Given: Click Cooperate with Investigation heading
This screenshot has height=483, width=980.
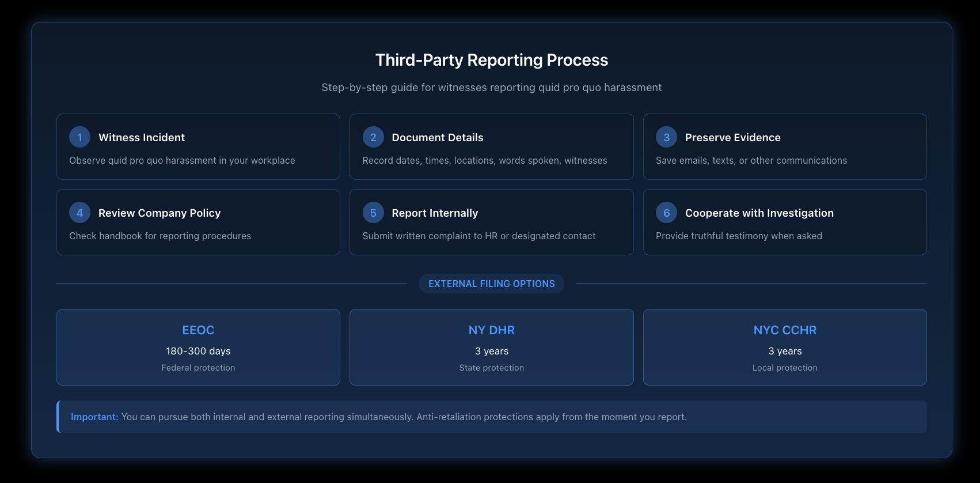Looking at the screenshot, I should (x=759, y=213).
